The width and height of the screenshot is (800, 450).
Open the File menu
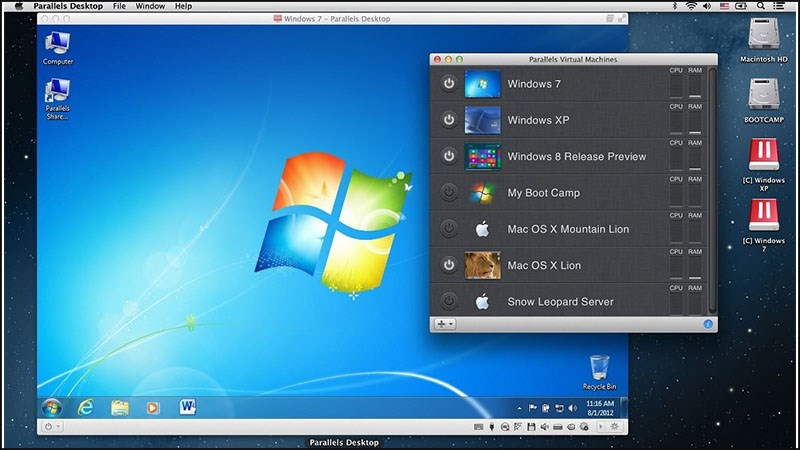(119, 6)
